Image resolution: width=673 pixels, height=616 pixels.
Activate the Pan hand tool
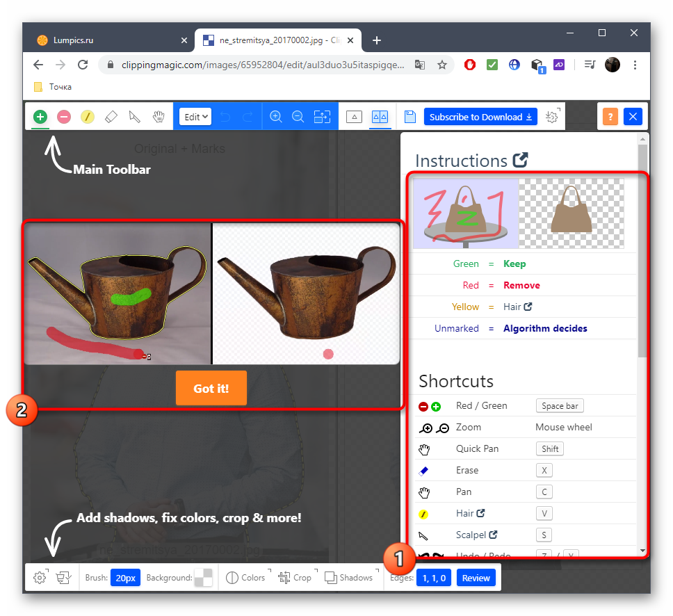click(x=159, y=117)
